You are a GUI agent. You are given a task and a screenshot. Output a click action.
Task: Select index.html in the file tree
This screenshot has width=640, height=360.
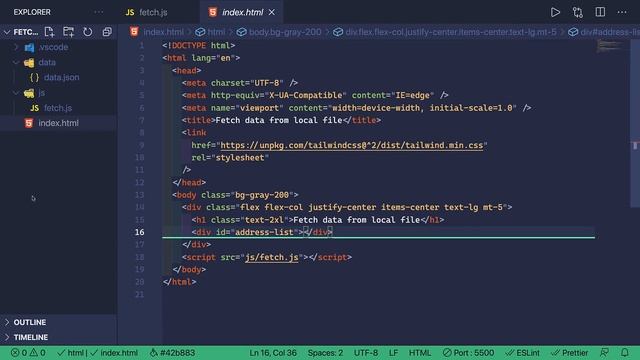pyautogui.click(x=58, y=123)
